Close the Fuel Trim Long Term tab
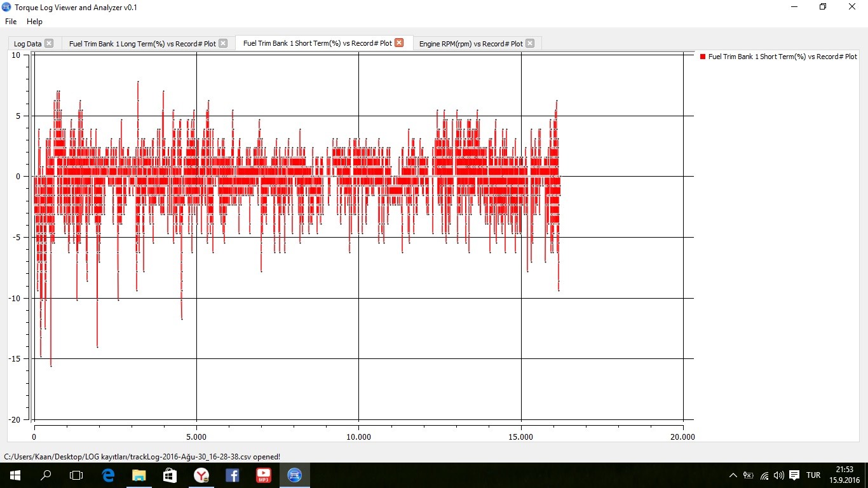Viewport: 868px width, 488px height. (x=223, y=43)
